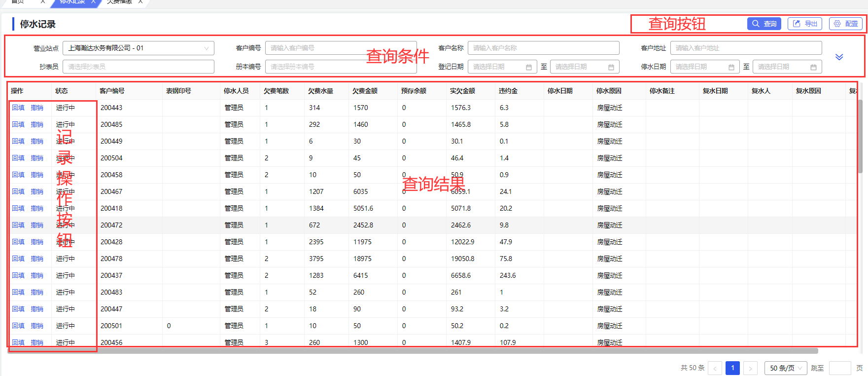Viewport: 868px width, 376px height.
Task: Click the 停水人员 column header
Action: (x=236, y=91)
